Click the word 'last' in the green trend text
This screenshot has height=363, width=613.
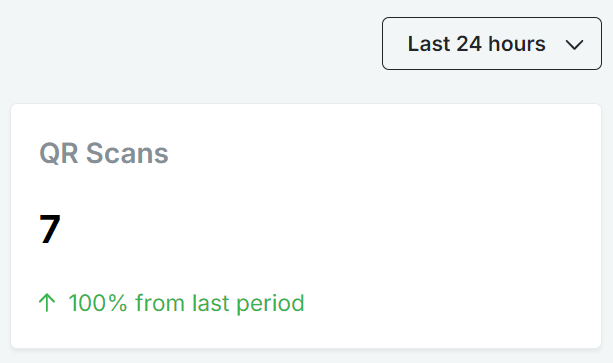(x=211, y=303)
